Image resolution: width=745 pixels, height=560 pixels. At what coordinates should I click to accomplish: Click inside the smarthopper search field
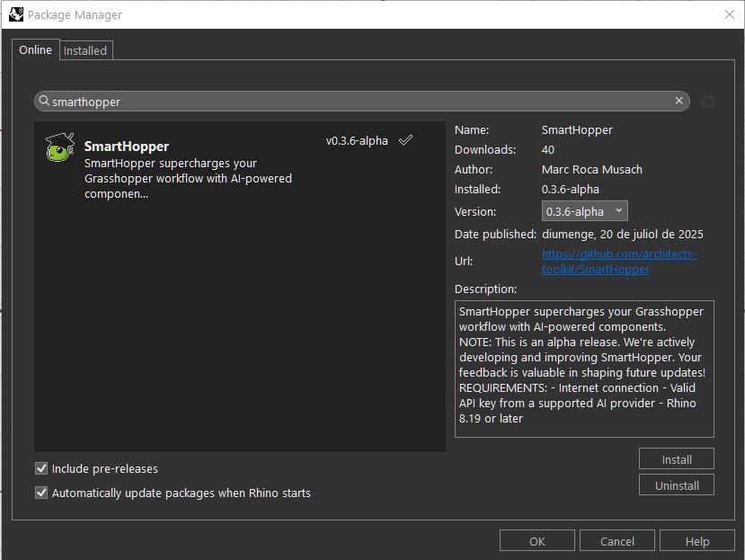[x=362, y=102]
